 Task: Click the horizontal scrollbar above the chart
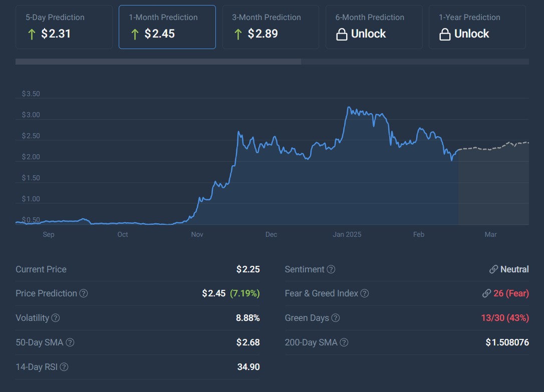click(x=158, y=62)
